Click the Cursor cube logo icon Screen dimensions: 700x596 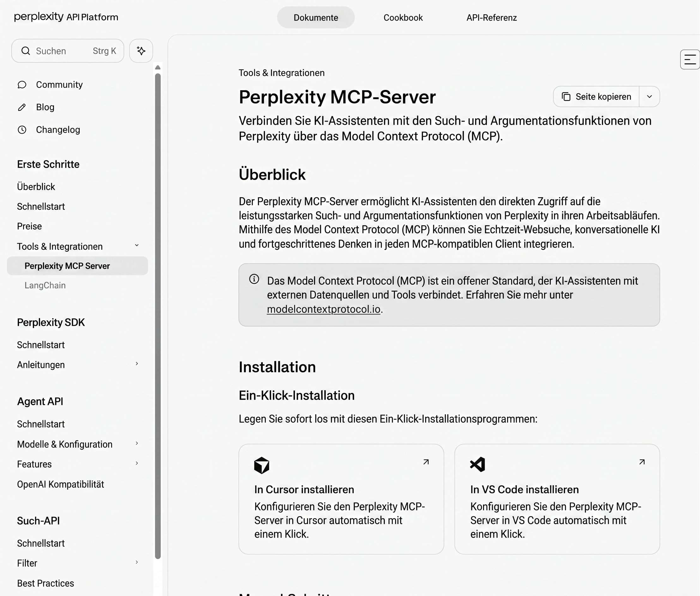[262, 465]
